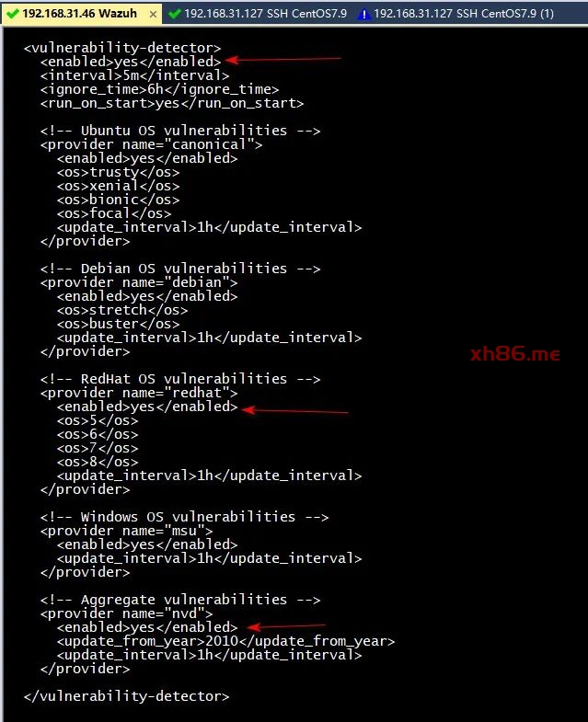
Task: Click the provider name="redhat" line
Action: 139,393
